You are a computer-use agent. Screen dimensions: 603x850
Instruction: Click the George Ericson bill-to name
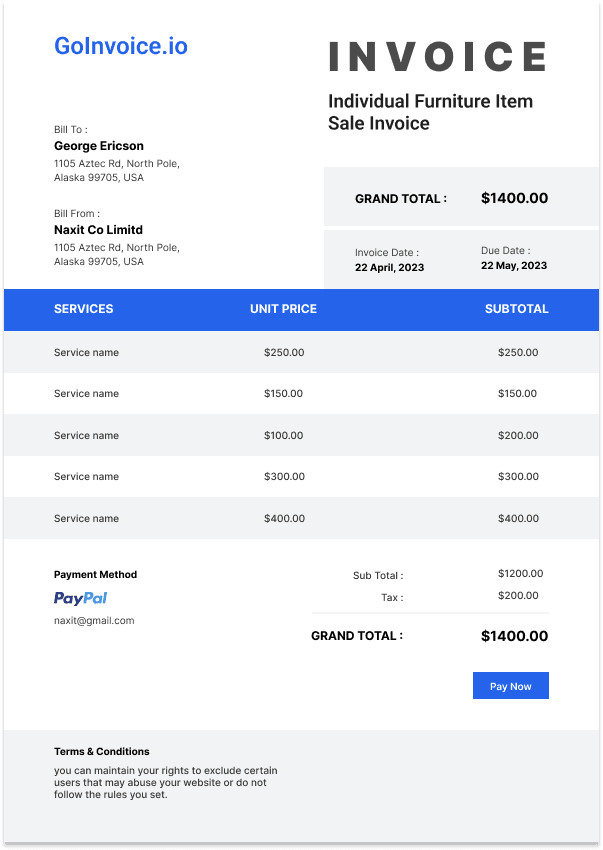click(x=99, y=146)
